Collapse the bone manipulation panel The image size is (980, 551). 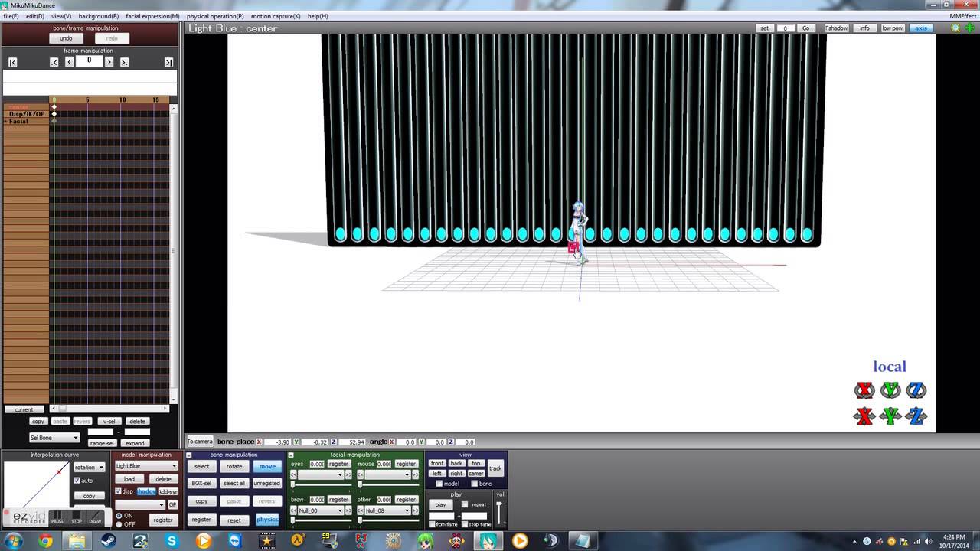coord(189,455)
